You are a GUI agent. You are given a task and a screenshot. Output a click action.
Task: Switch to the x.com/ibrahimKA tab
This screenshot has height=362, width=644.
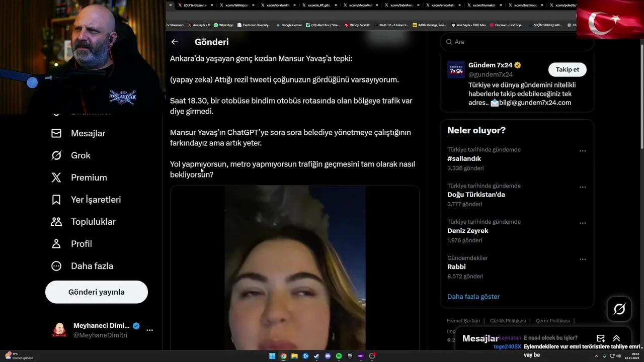pyautogui.click(x=278, y=5)
